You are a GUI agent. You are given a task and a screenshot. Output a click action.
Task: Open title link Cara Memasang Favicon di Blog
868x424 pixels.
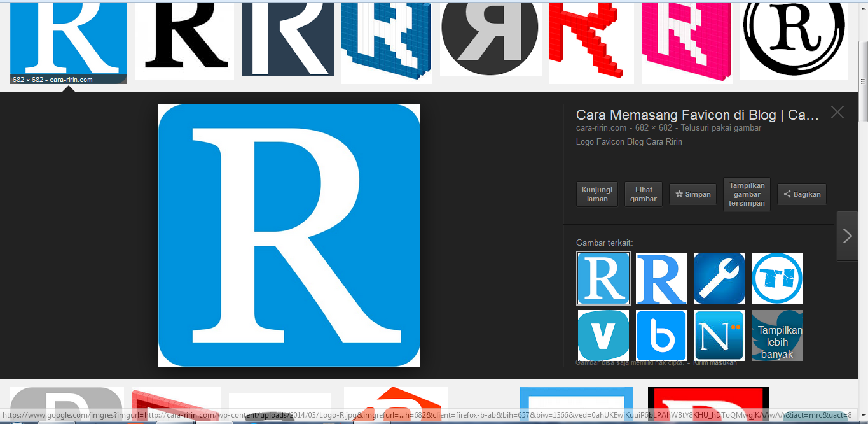click(697, 115)
